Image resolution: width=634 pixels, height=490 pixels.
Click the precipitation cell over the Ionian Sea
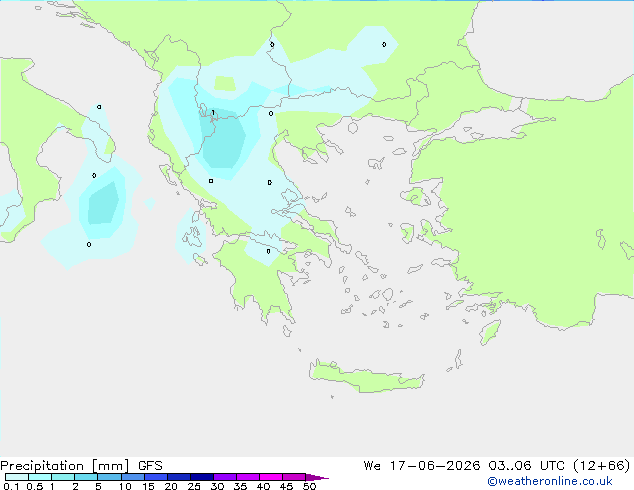[x=104, y=204]
